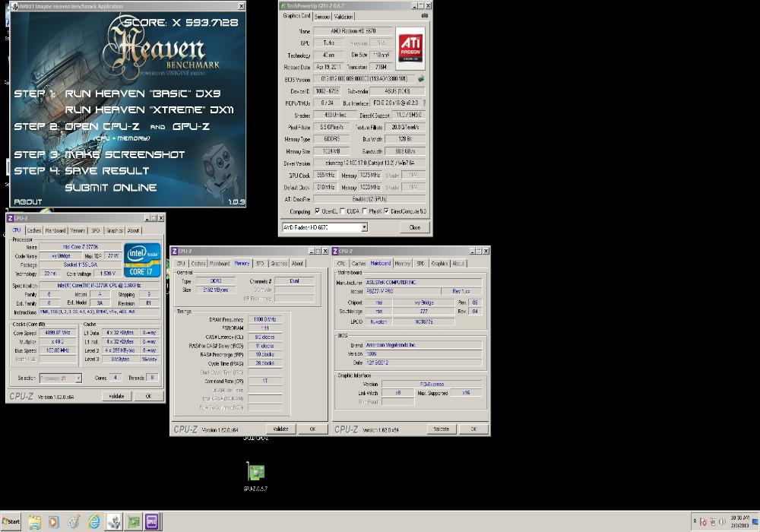This screenshot has height=532, width=760.
Task: Open the Selection Processor #1 dropdown
Action: click(61, 378)
